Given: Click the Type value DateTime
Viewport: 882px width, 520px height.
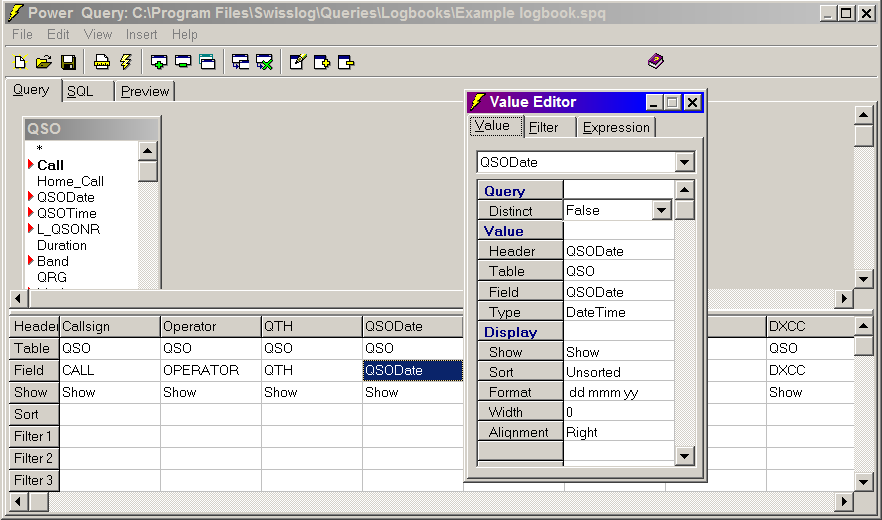Looking at the screenshot, I should tap(618, 312).
